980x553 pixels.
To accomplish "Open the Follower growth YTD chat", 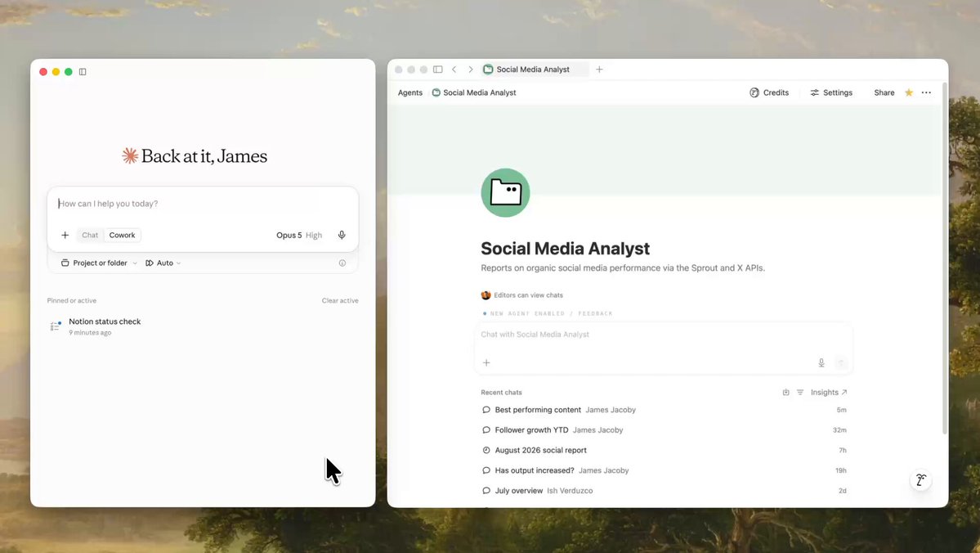I will click(x=664, y=429).
